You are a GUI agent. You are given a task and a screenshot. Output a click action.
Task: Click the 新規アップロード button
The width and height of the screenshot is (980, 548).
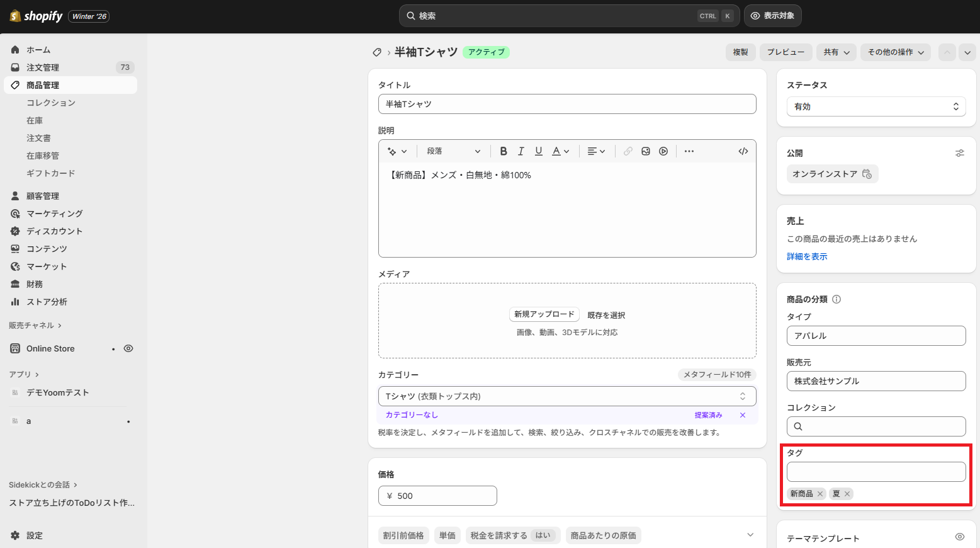[544, 314]
